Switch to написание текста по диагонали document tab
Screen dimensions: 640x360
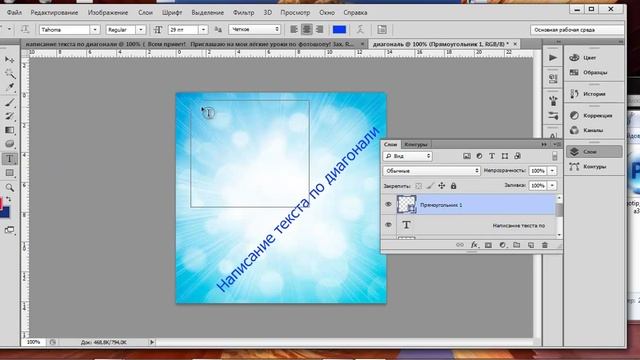[x=191, y=44]
